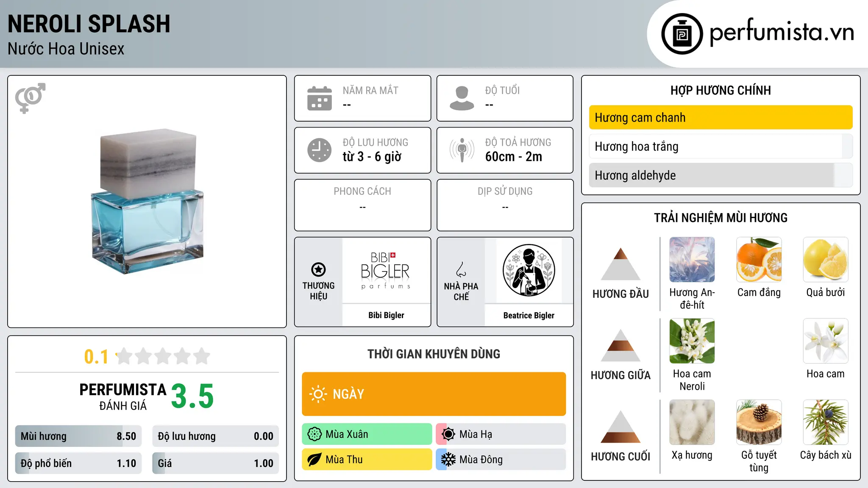Click the longevity value từ 3 - 6 giờ
868x488 pixels.
point(372,157)
